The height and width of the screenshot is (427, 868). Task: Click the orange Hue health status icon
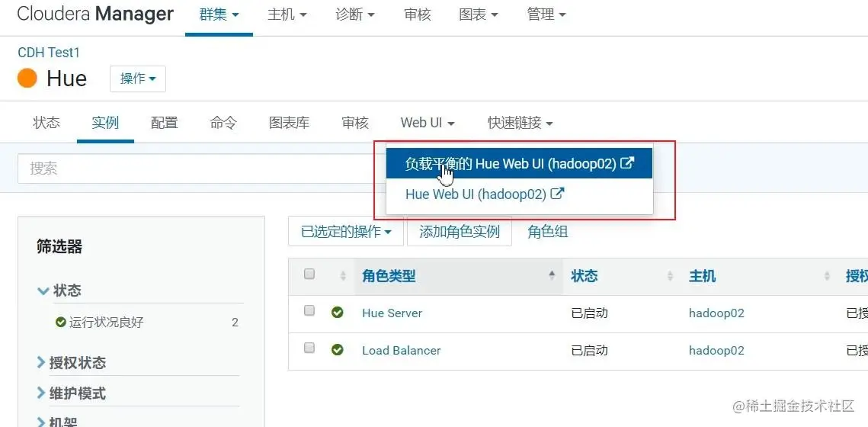[27, 78]
